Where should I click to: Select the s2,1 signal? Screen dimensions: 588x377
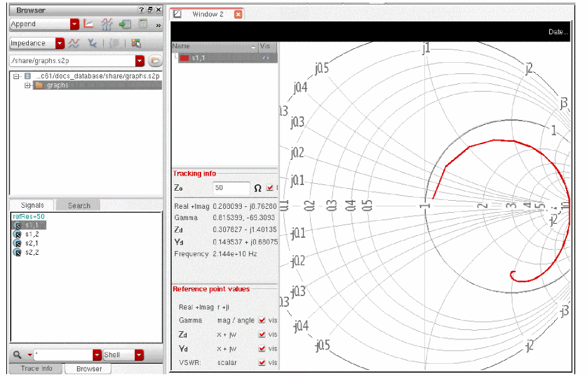click(x=31, y=243)
